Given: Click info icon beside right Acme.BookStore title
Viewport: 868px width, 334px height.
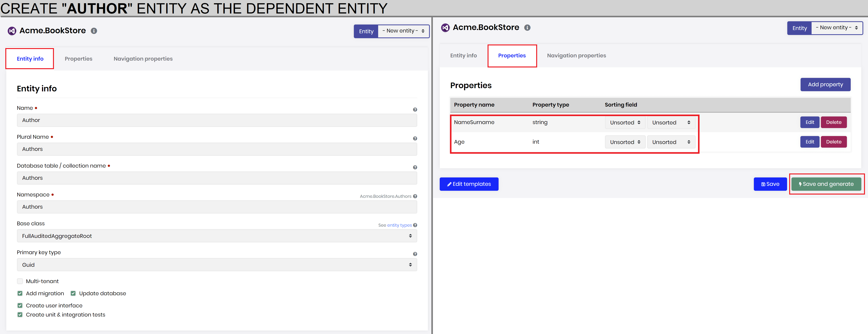Looking at the screenshot, I should pos(527,28).
